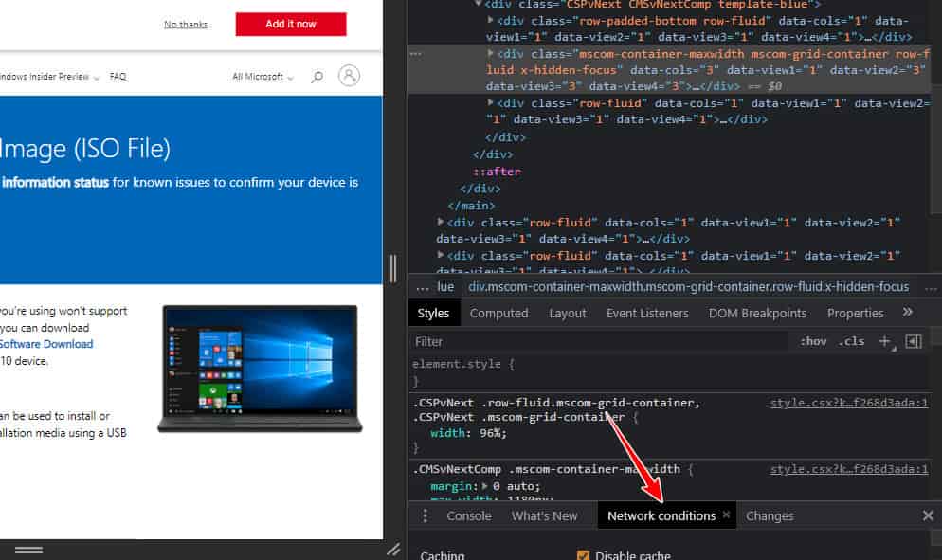Expand the row-padded-bottom row-fluid div node
Viewport: 942px width, 560px height.
pyautogui.click(x=491, y=21)
